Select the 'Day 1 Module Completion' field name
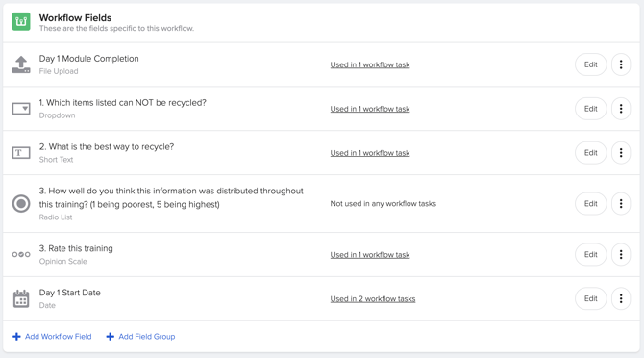 [88, 59]
